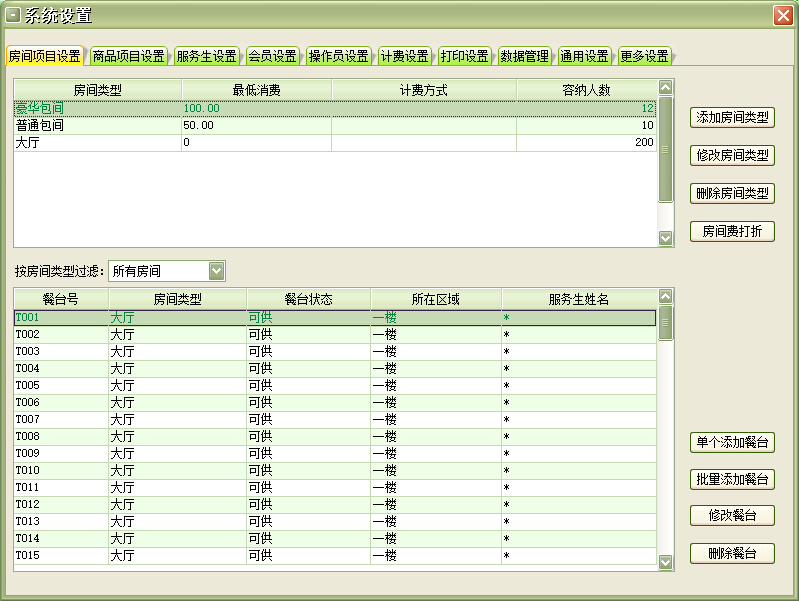Open the 会员设置 tab
Viewport: 799px width, 601px height.
click(272, 56)
